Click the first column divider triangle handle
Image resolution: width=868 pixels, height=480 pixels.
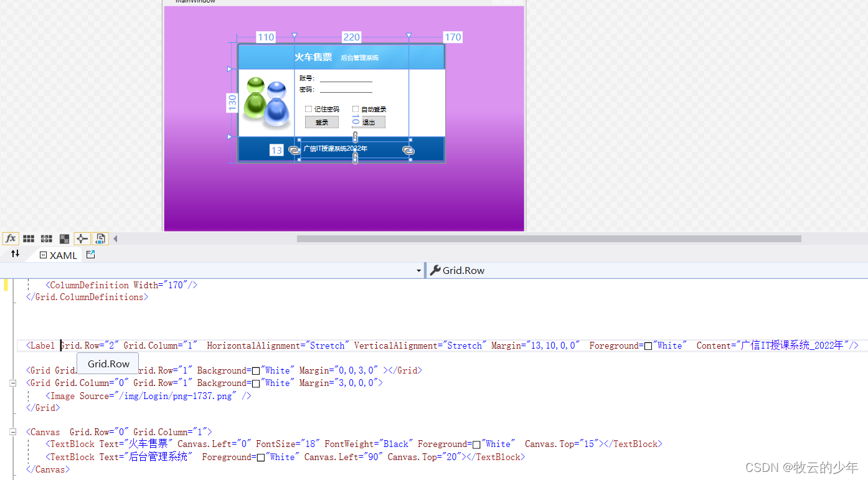pyautogui.click(x=295, y=35)
